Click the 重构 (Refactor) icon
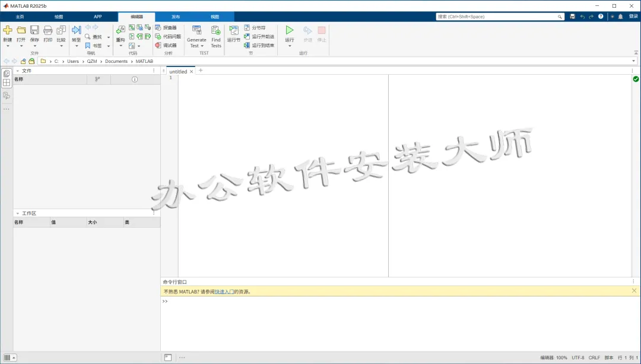Viewport: 641px width, 364px height. point(120,30)
